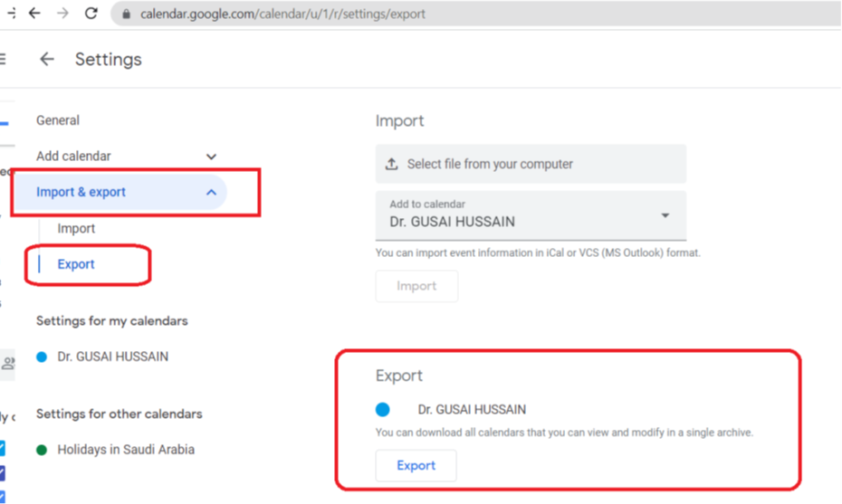Click the dropdown arrow for Add to calendar
Viewport: 842px width, 504px height.
665,215
